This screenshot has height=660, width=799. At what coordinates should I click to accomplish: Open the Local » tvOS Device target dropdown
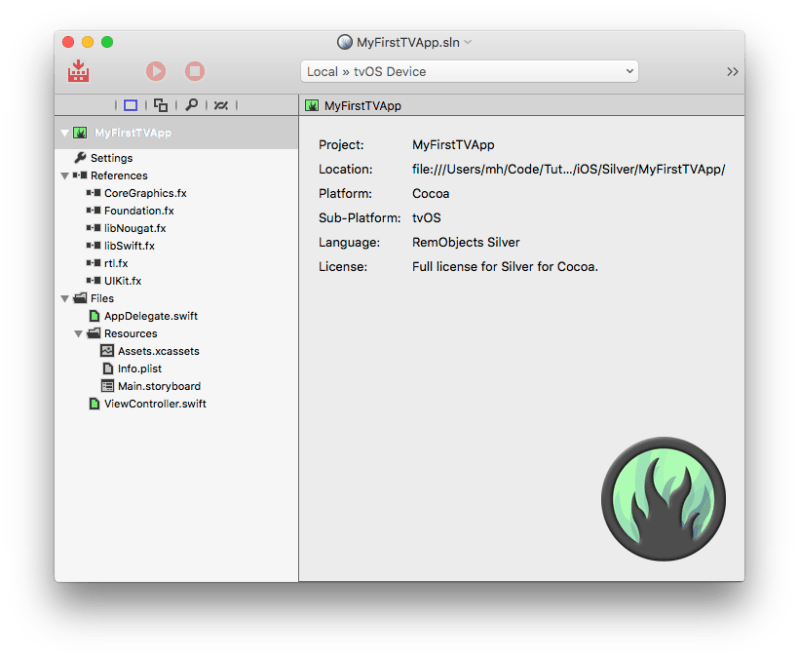click(x=469, y=71)
